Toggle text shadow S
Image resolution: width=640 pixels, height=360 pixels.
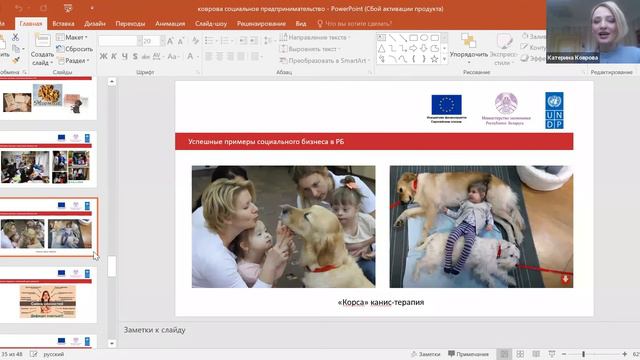(135, 56)
